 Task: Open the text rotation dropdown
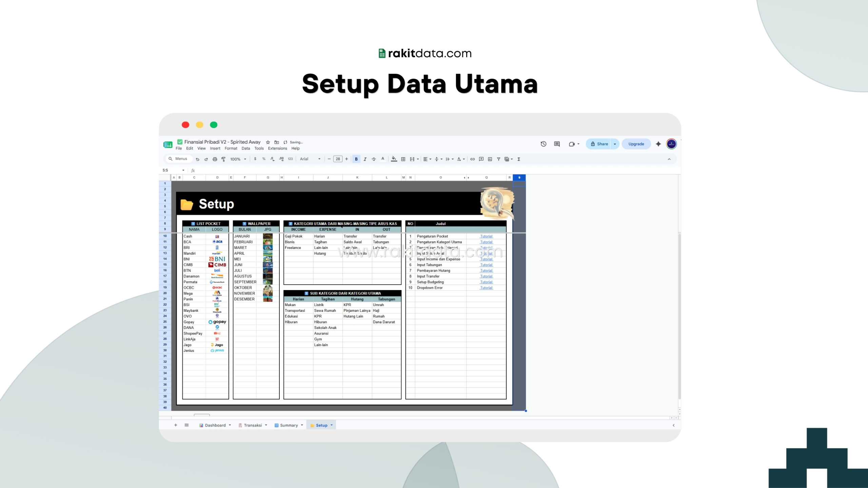[461, 159]
